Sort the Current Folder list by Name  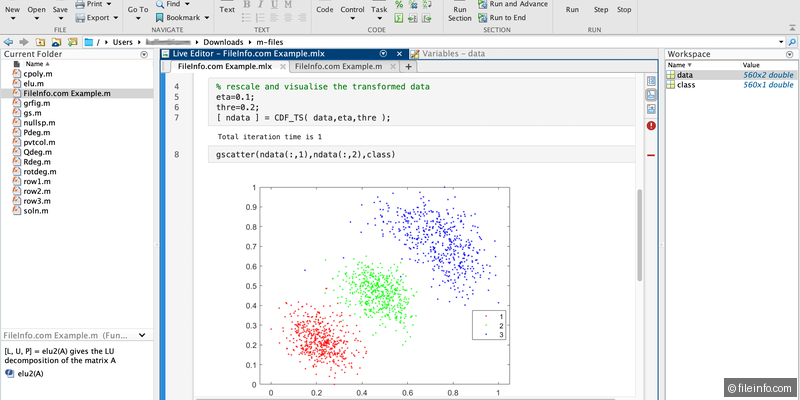pyautogui.click(x=37, y=64)
